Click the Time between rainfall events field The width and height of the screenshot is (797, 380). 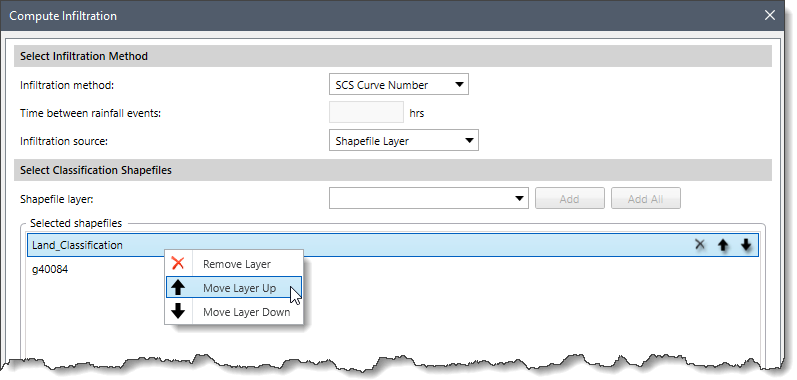[x=366, y=112]
